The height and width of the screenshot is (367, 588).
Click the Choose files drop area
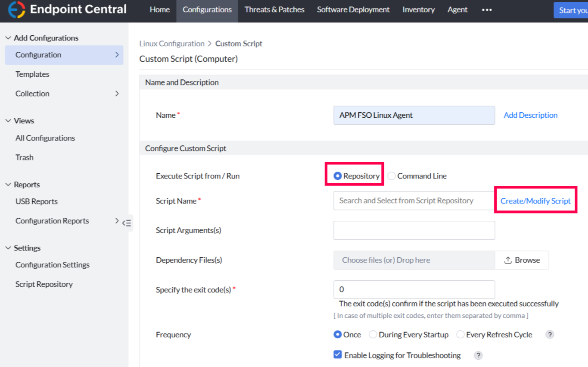pos(414,260)
